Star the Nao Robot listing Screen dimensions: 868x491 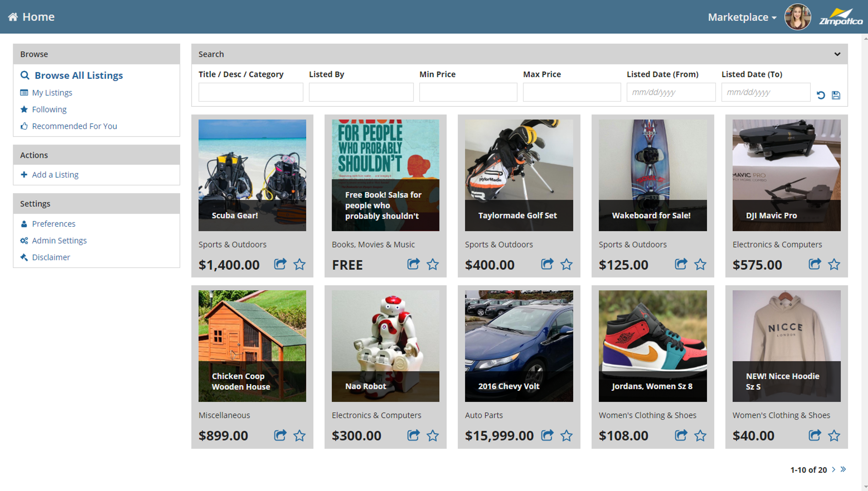point(433,435)
